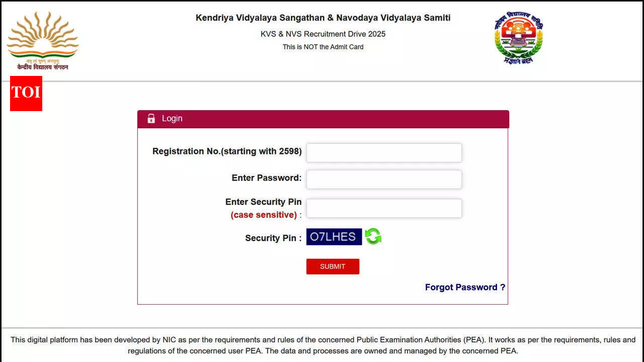The width and height of the screenshot is (644, 362).
Task: Click the NIC disclaimer footer text
Action: (323, 345)
